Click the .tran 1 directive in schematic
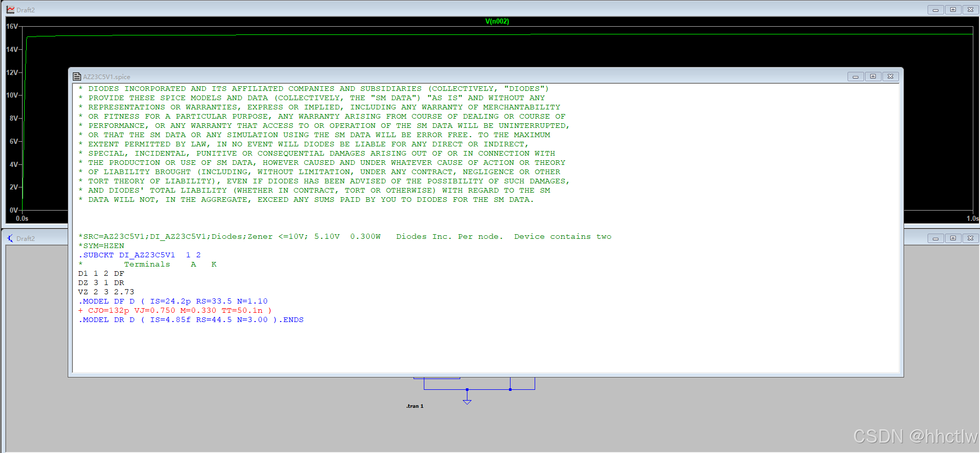Screen dimensions: 980x453 [x=415, y=406]
